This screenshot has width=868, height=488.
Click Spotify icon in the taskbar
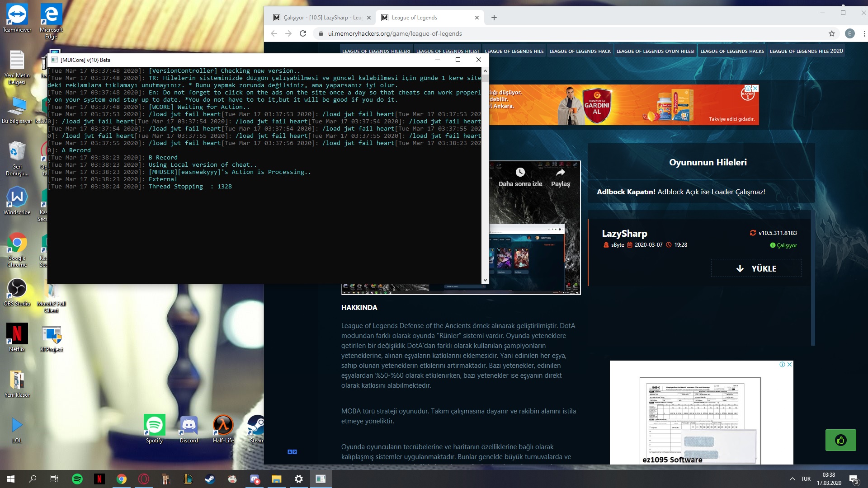coord(77,479)
